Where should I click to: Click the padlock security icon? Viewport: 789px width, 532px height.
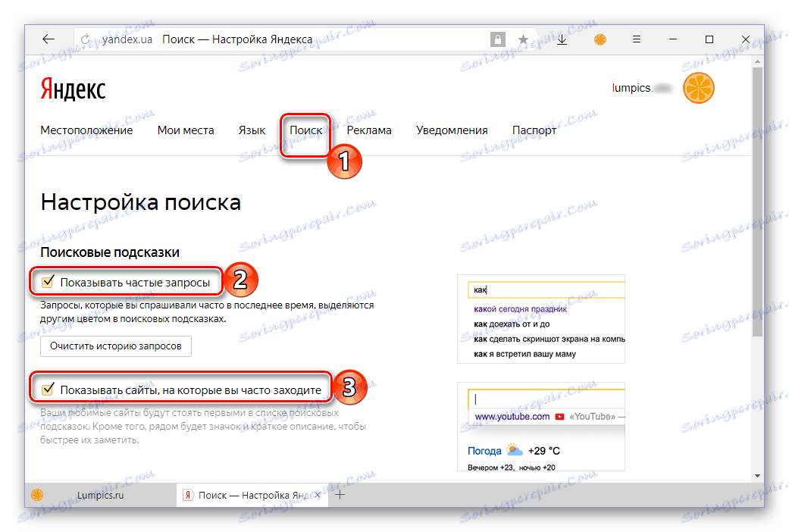tap(498, 39)
